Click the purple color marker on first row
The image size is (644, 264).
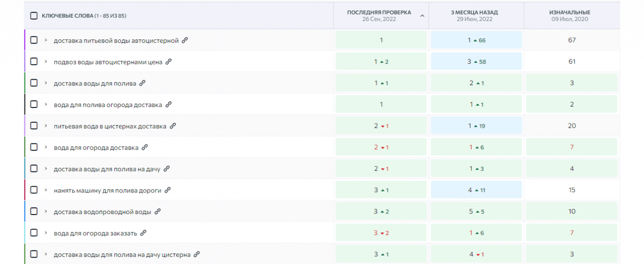point(25,40)
